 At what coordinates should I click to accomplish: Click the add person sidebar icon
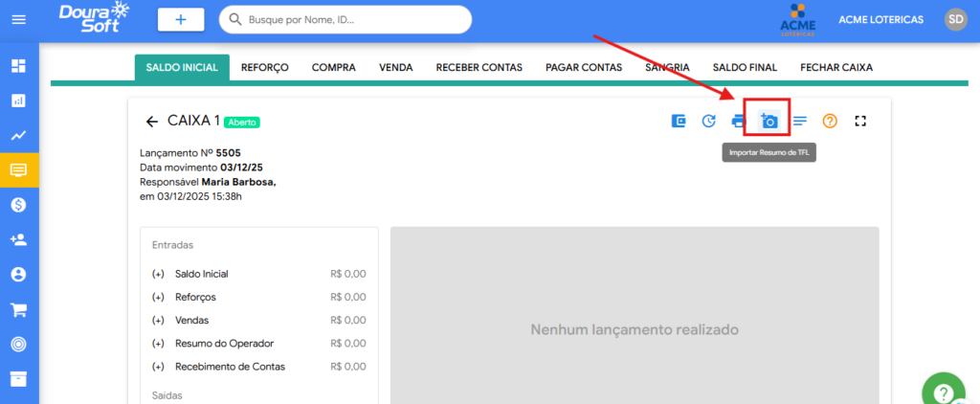[18, 239]
